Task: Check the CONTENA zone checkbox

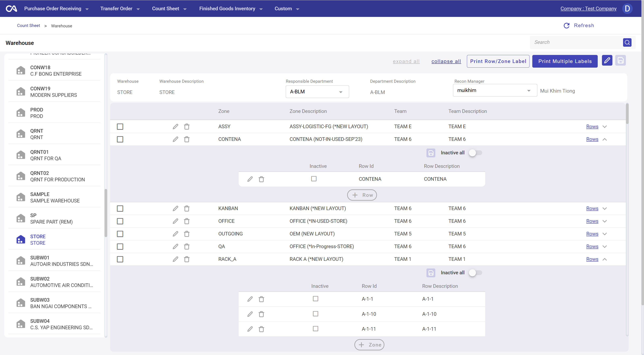Action: point(120,139)
